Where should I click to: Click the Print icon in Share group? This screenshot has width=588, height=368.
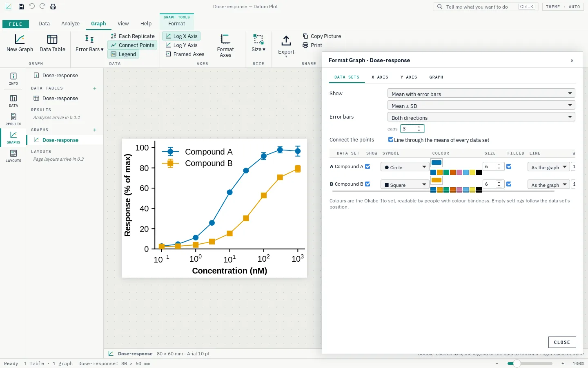click(x=305, y=45)
